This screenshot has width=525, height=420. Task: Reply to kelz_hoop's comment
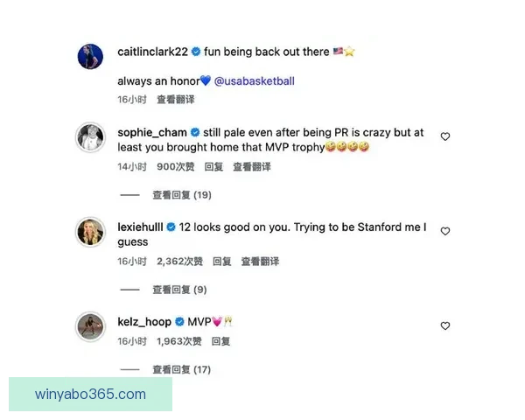point(220,341)
